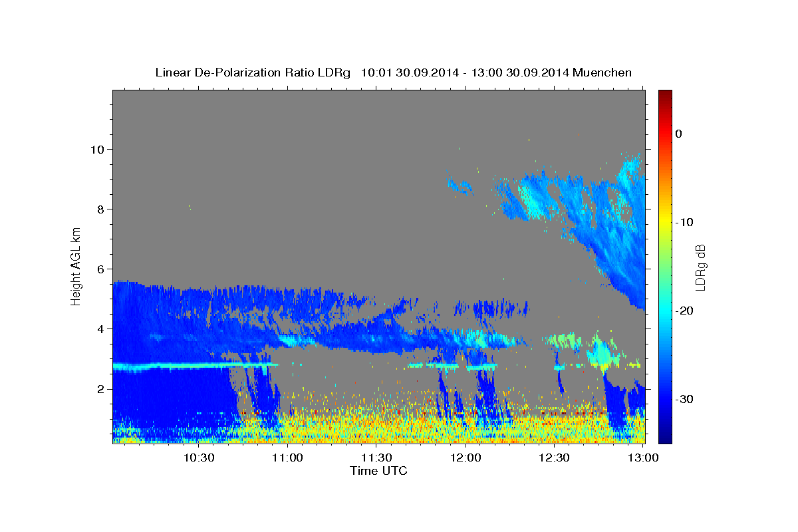The height and width of the screenshot is (532, 798).
Task: Click the height tick label 2
Action: pos(102,389)
